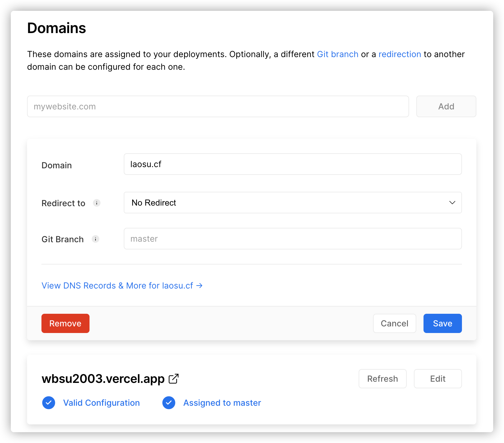Open wbsu2003.vercel.app external link icon

coord(174,379)
